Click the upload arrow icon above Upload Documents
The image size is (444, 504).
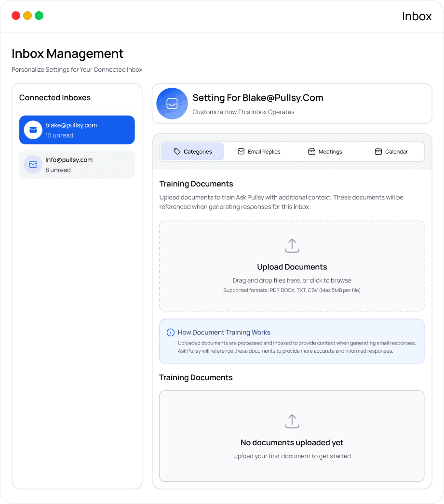(x=292, y=246)
